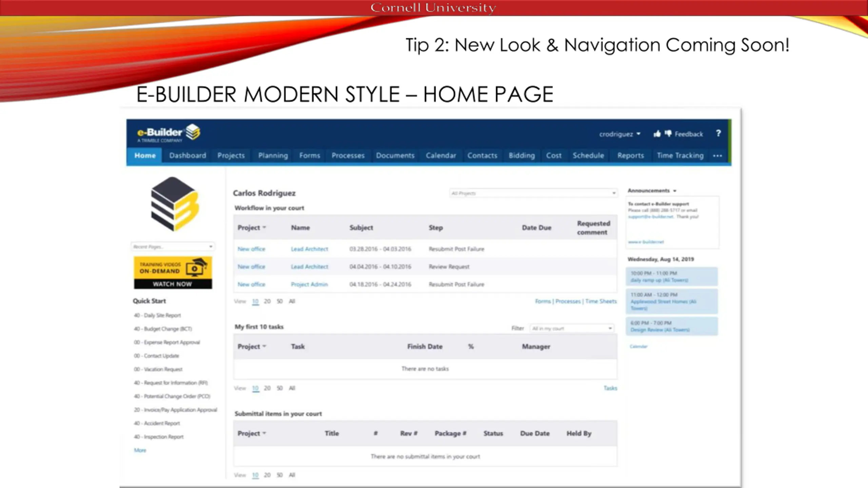Image resolution: width=868 pixels, height=488 pixels.
Task: Open Accident Report quick start
Action: coord(157,423)
